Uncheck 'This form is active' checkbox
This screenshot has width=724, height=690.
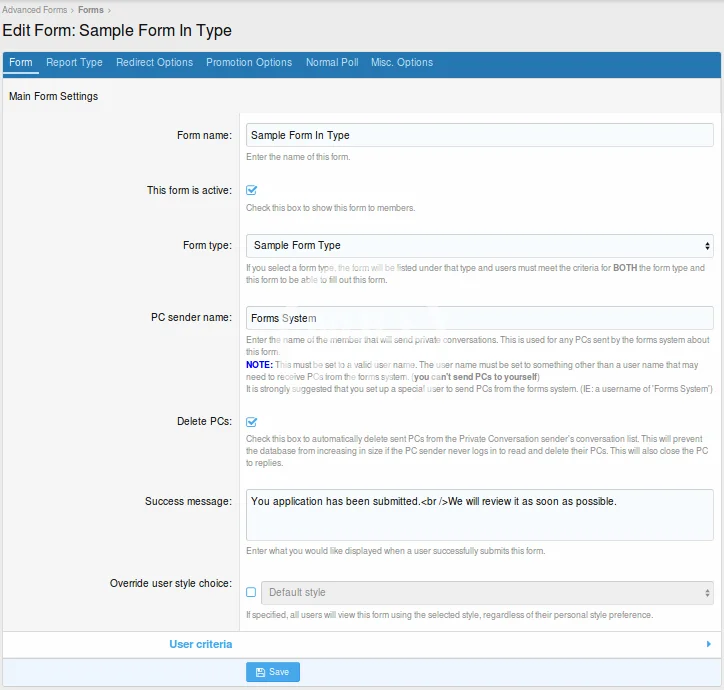click(252, 190)
